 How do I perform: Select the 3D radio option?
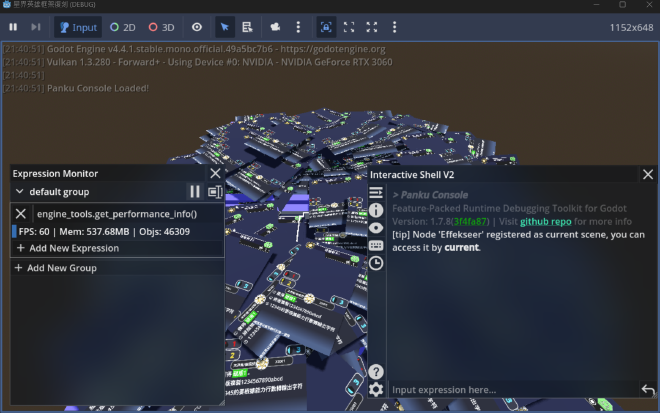pyautogui.click(x=162, y=27)
